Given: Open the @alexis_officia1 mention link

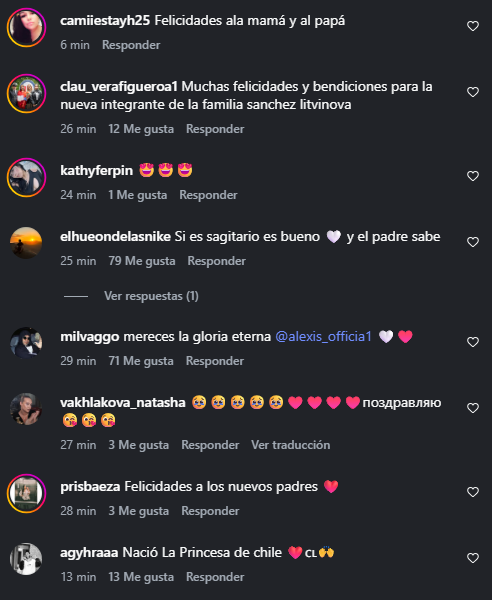Looking at the screenshot, I should [324, 337].
